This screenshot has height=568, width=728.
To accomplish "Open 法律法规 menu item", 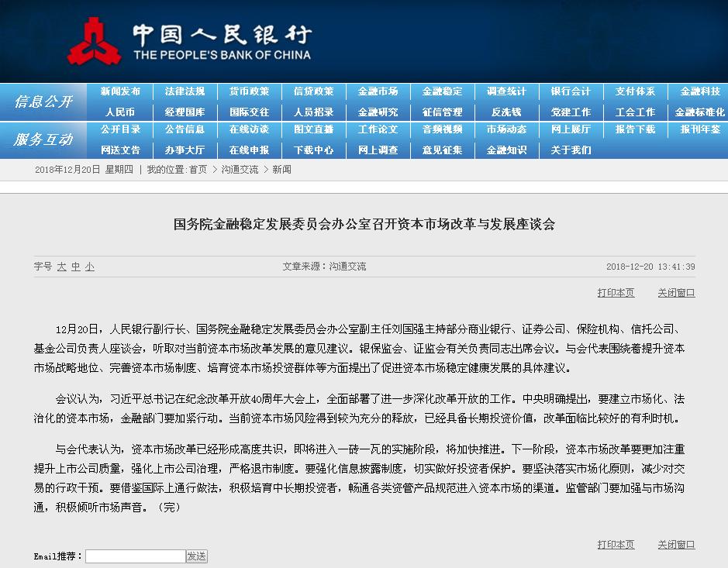I will click(185, 91).
